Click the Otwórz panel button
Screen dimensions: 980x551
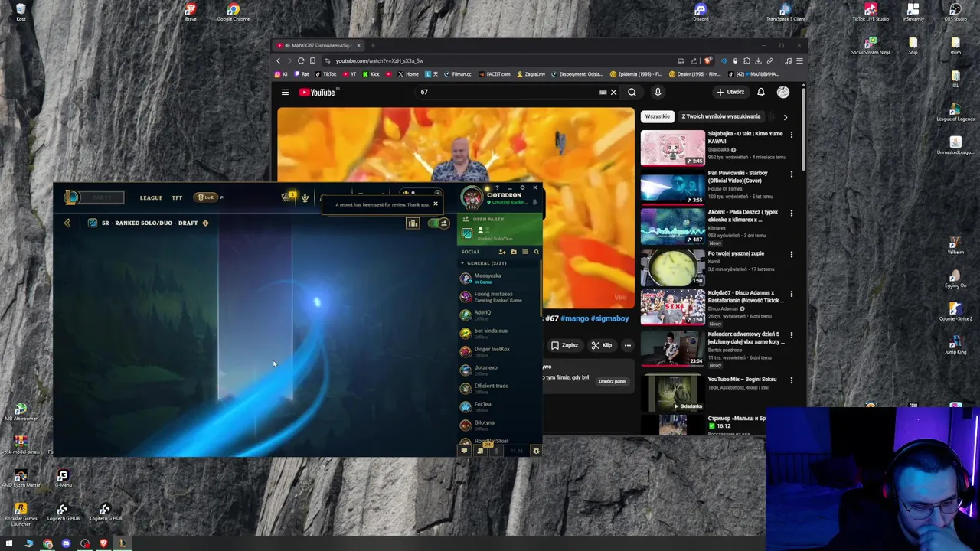612,381
